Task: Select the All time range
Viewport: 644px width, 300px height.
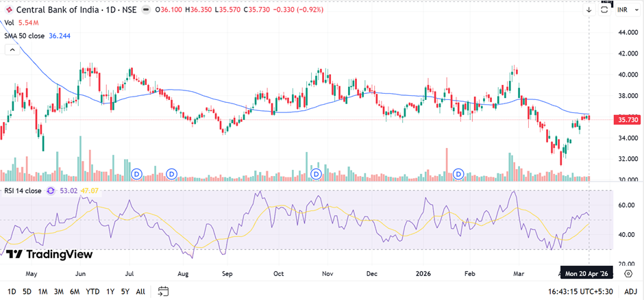Action: [140, 291]
